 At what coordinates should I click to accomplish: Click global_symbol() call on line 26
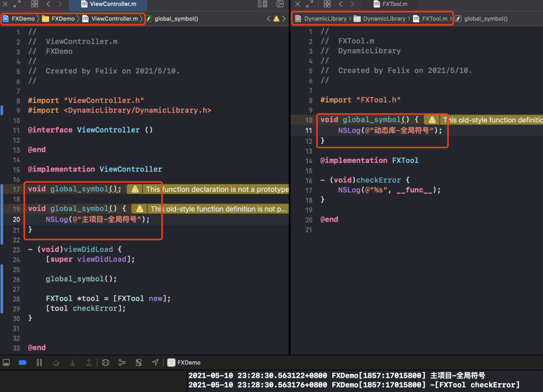coord(81,279)
